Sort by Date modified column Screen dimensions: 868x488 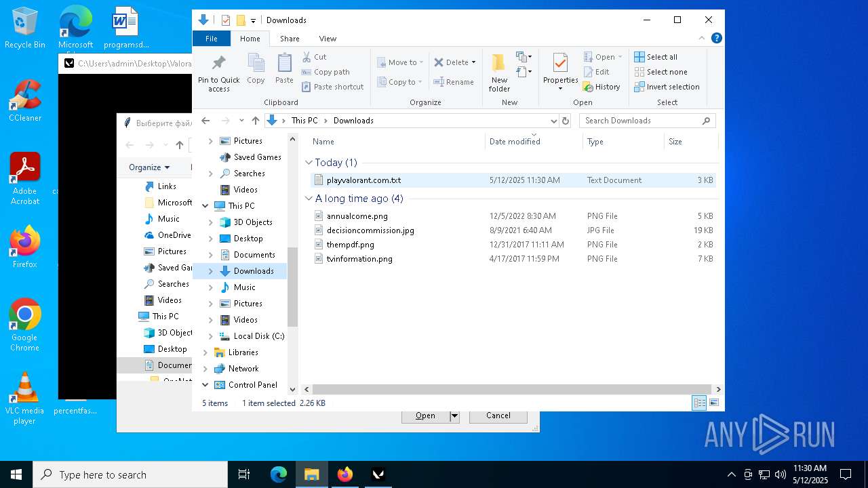point(534,142)
